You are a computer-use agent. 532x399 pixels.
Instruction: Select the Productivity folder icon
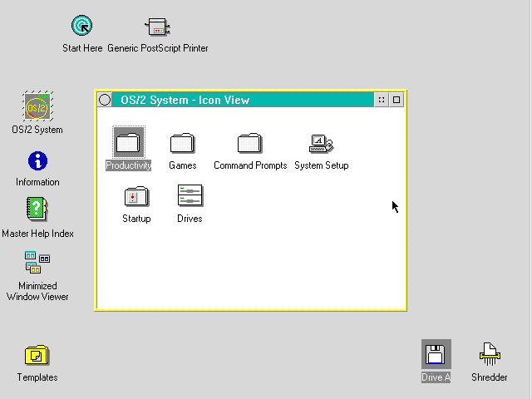(129, 142)
